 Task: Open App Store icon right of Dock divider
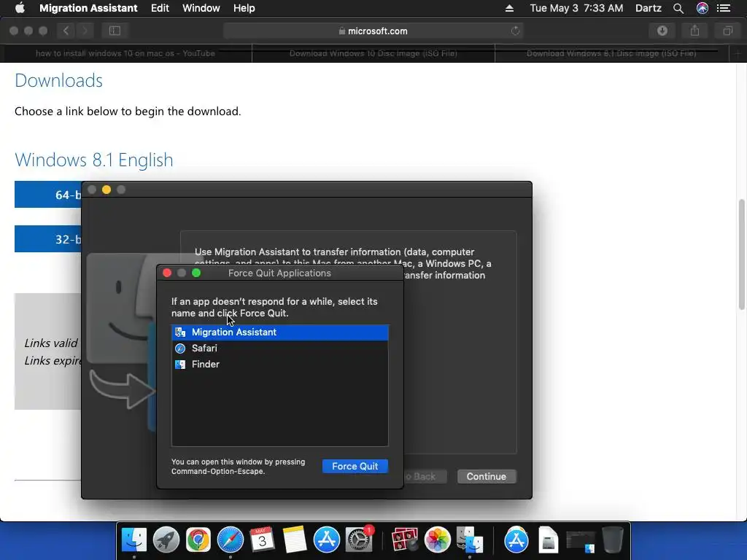[516, 540]
